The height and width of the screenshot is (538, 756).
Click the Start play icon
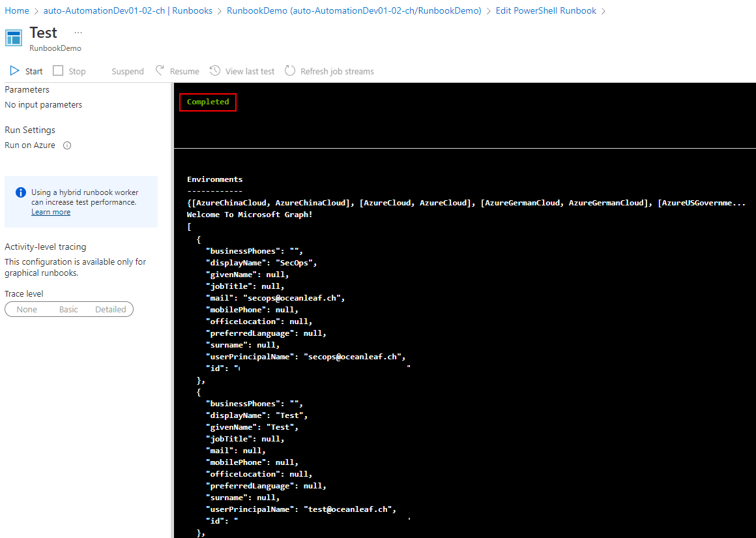click(14, 71)
